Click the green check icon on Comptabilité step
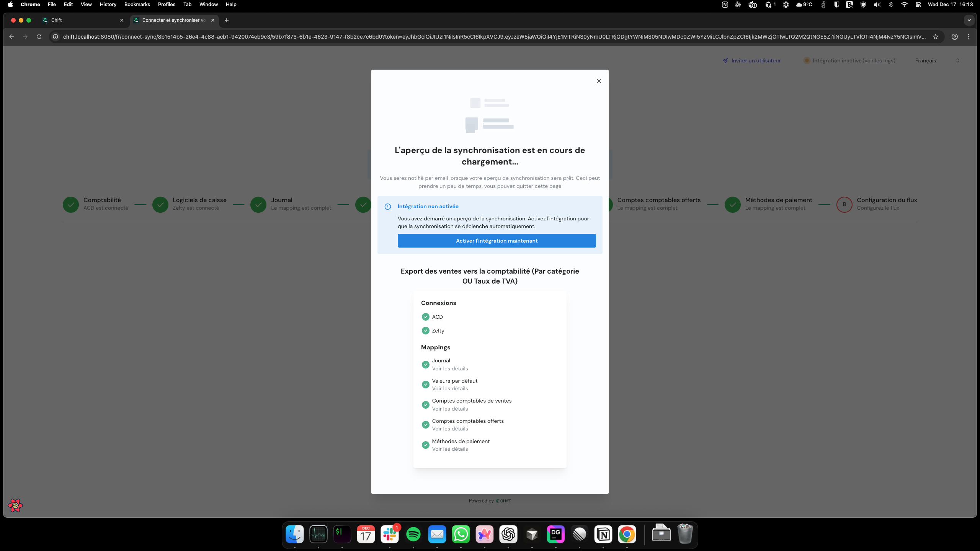 point(70,205)
